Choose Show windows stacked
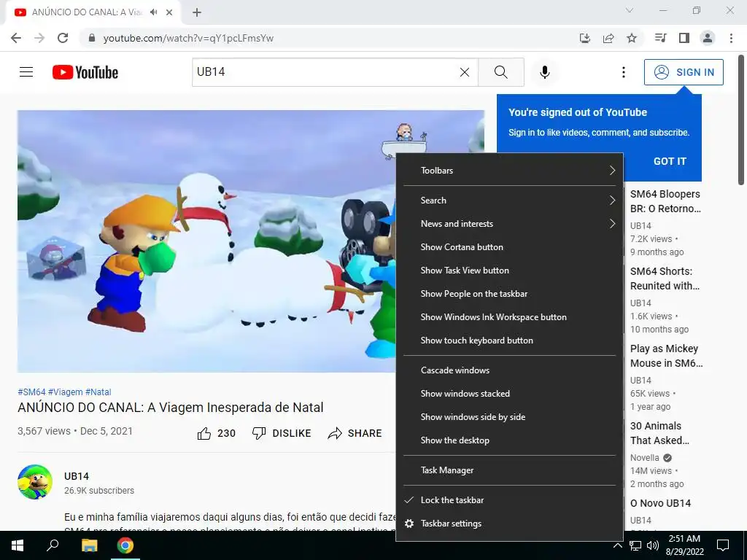Image resolution: width=747 pixels, height=560 pixels. click(x=509, y=393)
